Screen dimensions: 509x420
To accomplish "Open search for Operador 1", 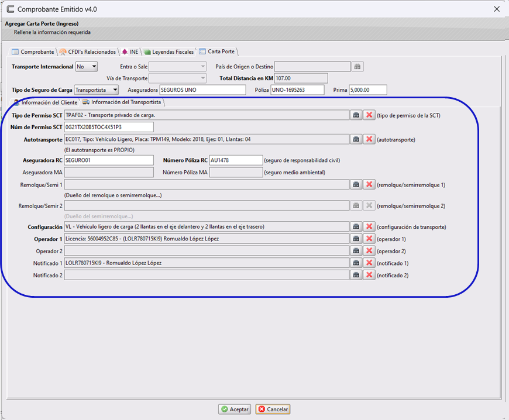I will pos(356,239).
